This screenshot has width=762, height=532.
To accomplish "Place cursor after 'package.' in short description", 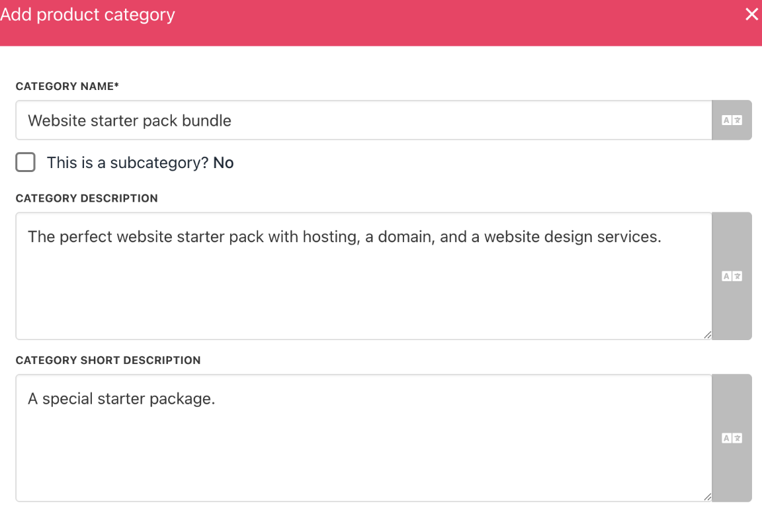I will coord(216,399).
